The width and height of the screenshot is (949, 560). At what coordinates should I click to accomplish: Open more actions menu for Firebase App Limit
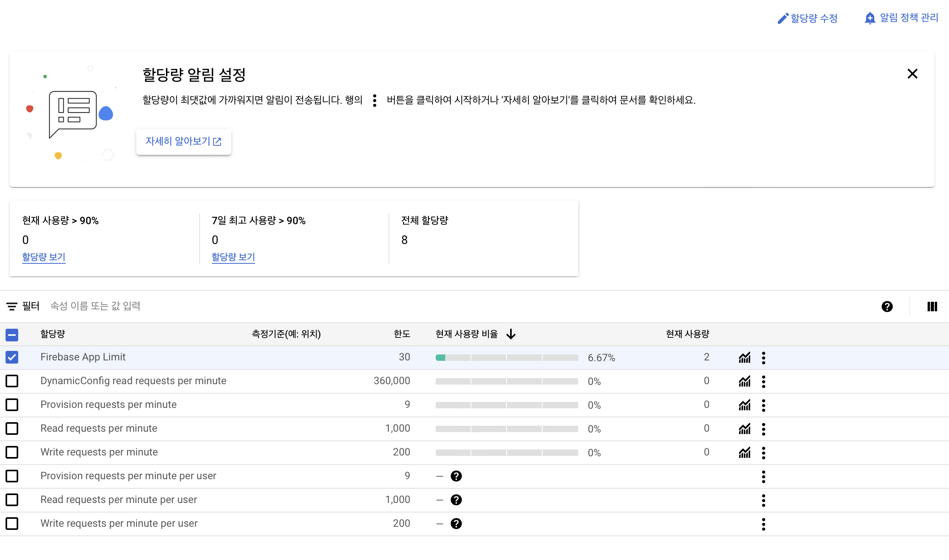763,358
